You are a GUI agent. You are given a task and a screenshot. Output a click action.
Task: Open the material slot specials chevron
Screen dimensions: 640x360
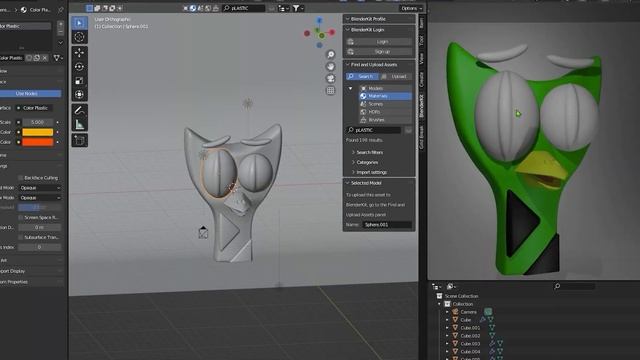[x=60, y=42]
